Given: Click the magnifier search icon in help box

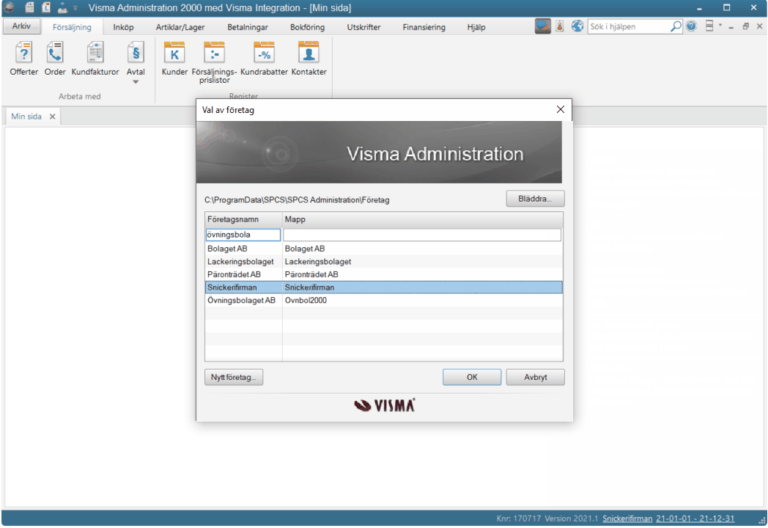Looking at the screenshot, I should pyautogui.click(x=675, y=26).
